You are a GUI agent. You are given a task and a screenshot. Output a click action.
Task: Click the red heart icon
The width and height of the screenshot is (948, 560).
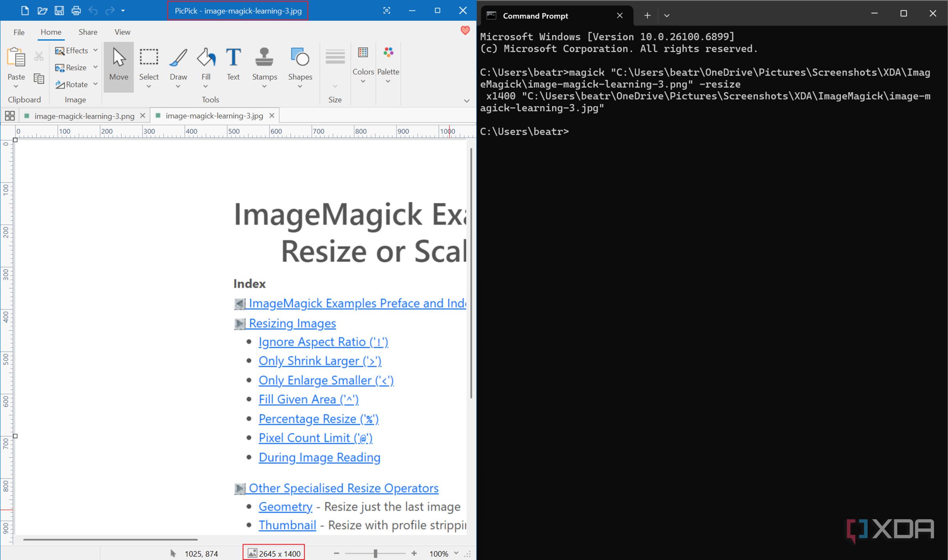pyautogui.click(x=465, y=30)
